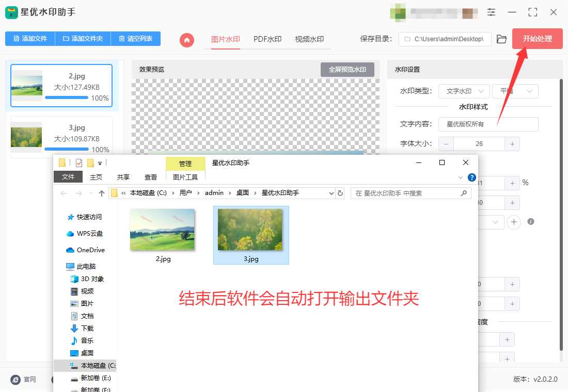Click the plus stepper beside the % sign
The height and width of the screenshot is (392, 568).
tap(512, 183)
